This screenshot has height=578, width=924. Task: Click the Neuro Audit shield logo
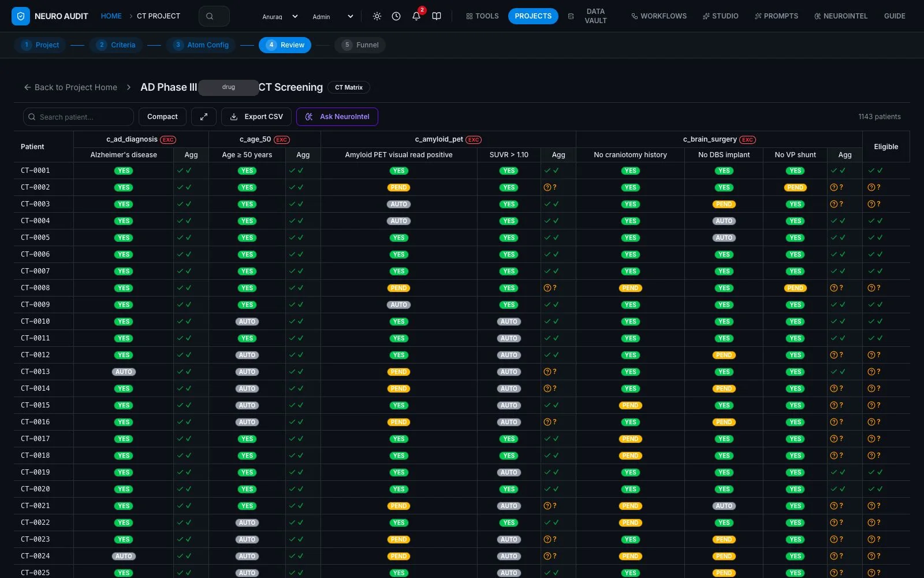pos(21,16)
